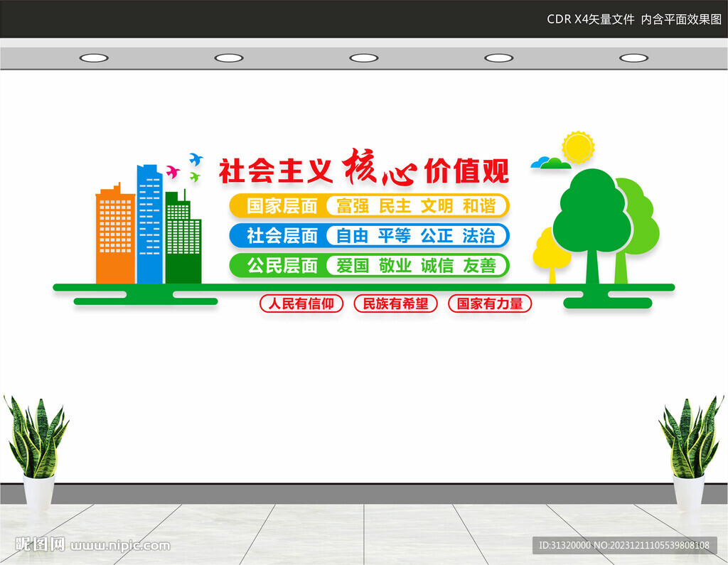Screen dimensions: 728x565
Task: Click the 社会主义核心价值观 title text
Action: 363,171
